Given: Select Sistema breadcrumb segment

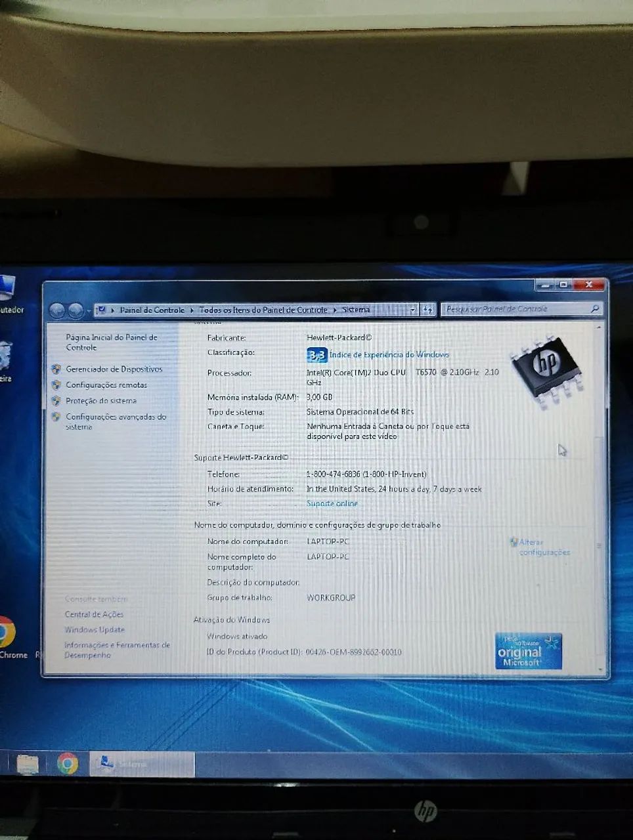Looking at the screenshot, I should pyautogui.click(x=356, y=310).
